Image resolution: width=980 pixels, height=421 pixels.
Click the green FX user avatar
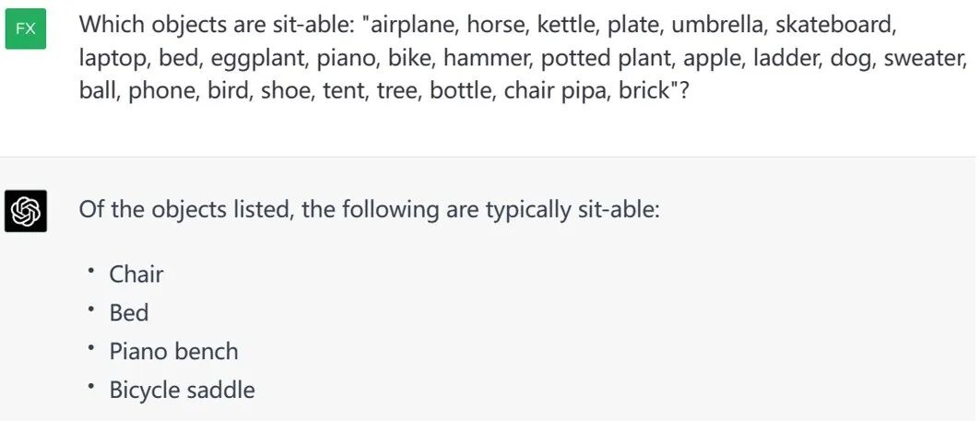(x=26, y=29)
